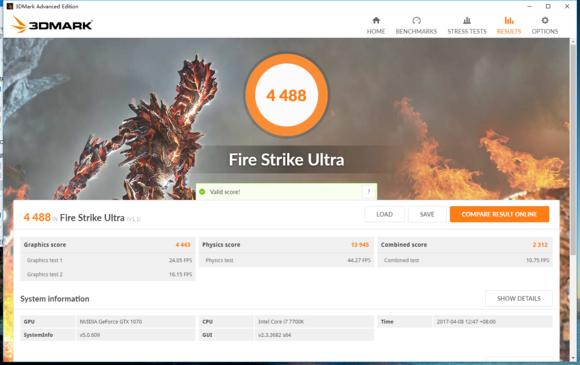Expand system info with Show Details
Viewport: 580px width, 365px height.
519,298
